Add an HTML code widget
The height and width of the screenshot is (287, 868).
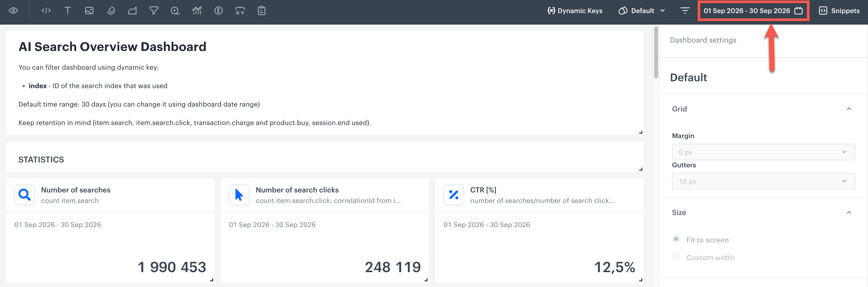pos(46,11)
